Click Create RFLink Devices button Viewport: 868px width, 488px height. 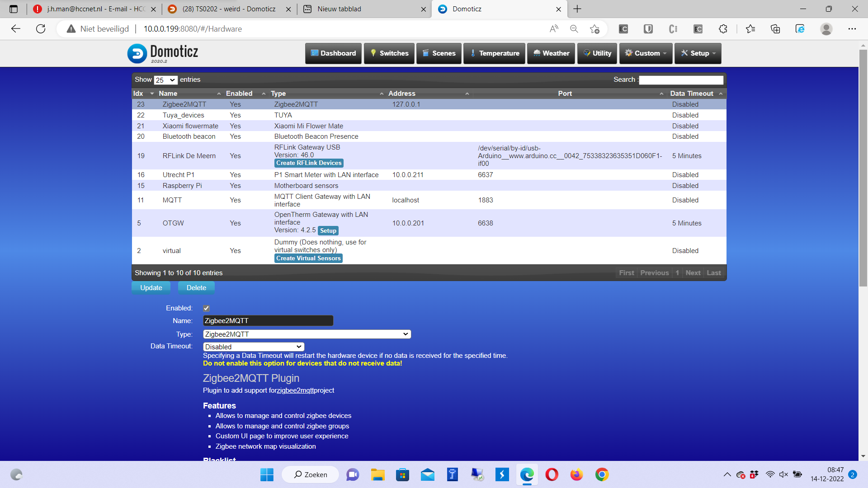coord(309,163)
